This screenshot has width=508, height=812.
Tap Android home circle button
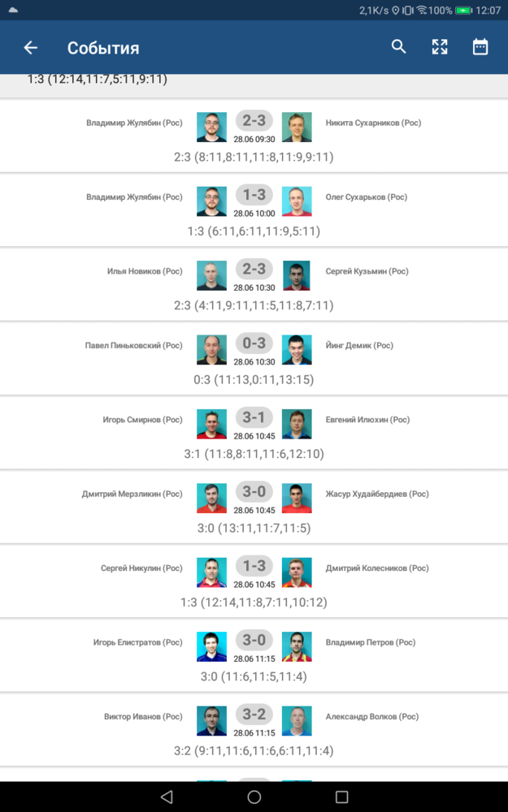(x=254, y=797)
